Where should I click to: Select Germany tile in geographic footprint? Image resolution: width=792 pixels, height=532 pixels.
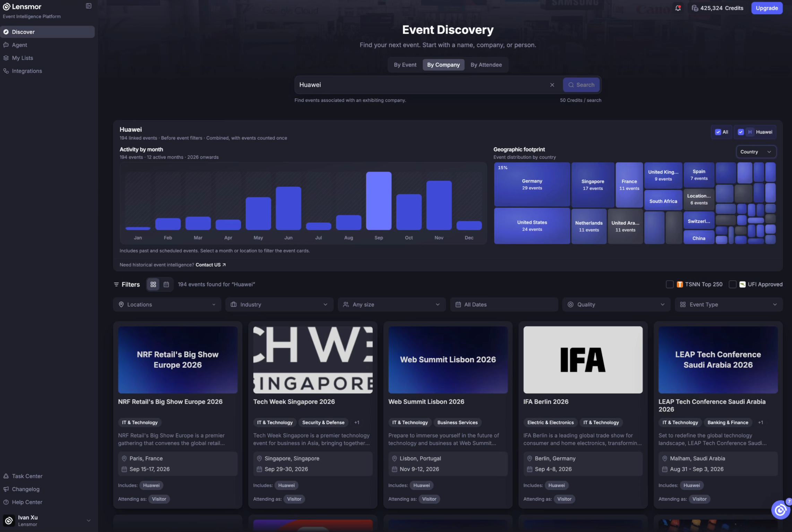532,185
